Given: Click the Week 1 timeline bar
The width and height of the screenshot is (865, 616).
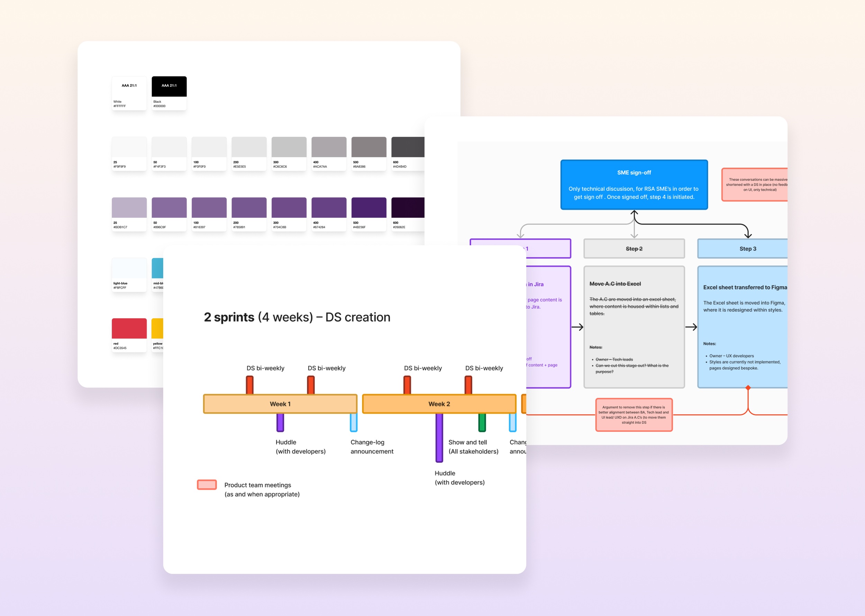Looking at the screenshot, I should pos(280,404).
